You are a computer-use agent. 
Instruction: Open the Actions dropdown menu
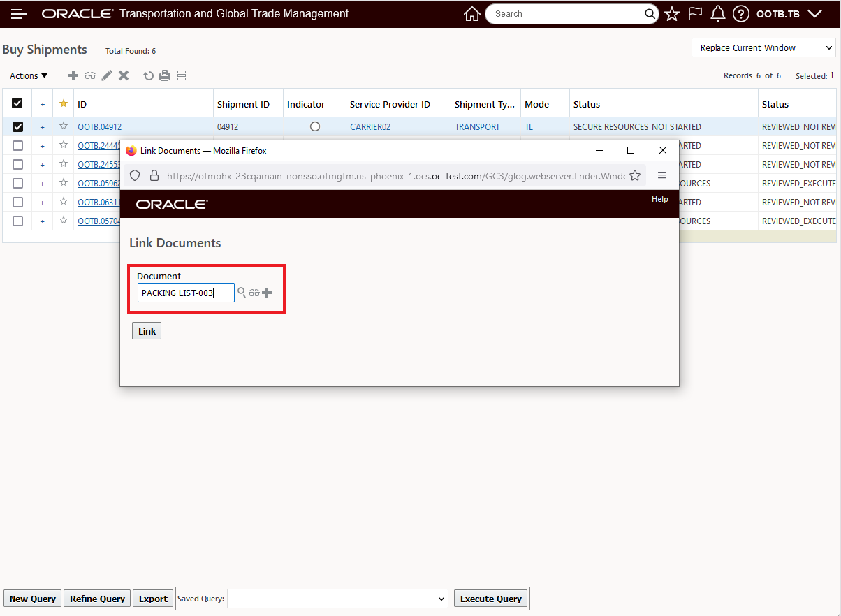(x=29, y=75)
